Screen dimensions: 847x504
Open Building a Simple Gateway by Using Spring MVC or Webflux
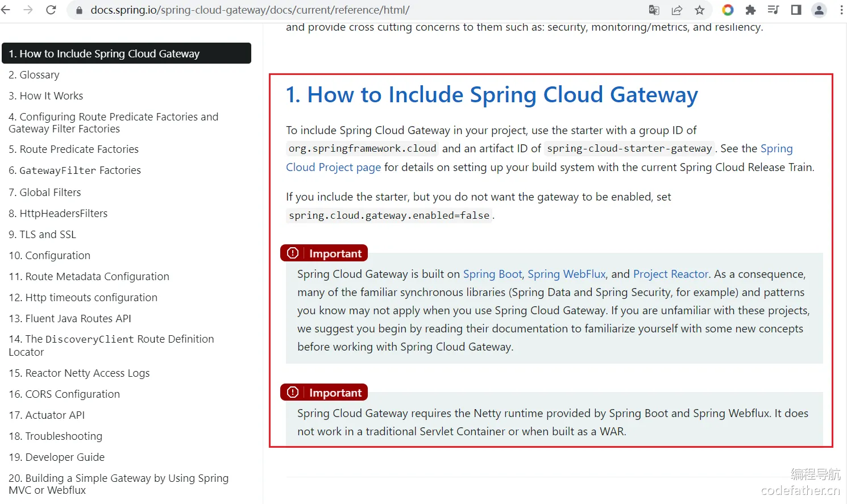point(119,484)
